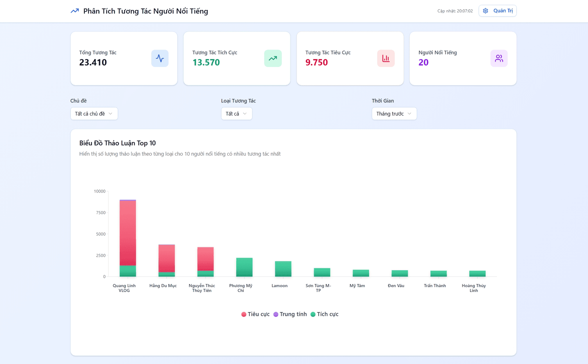The height and width of the screenshot is (364, 588).
Task: Expand the Loại Tương Tác dropdown labeled Tất cả
Action: (236, 113)
